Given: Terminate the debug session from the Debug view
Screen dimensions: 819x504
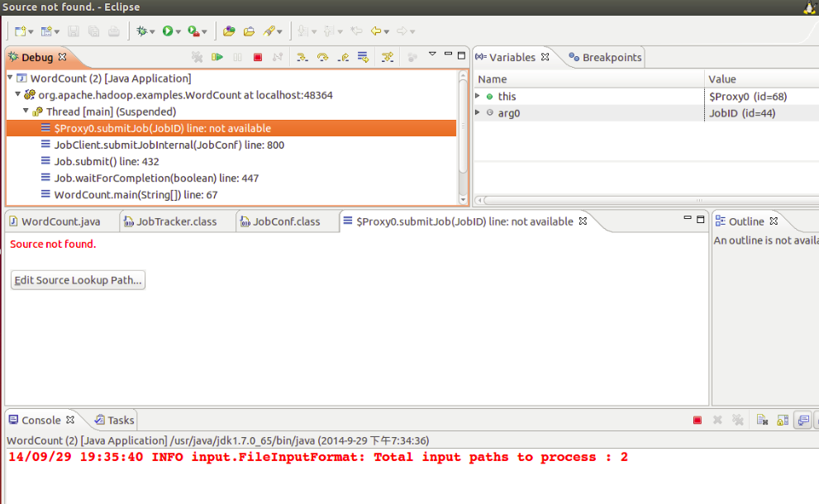Looking at the screenshot, I should point(258,57).
